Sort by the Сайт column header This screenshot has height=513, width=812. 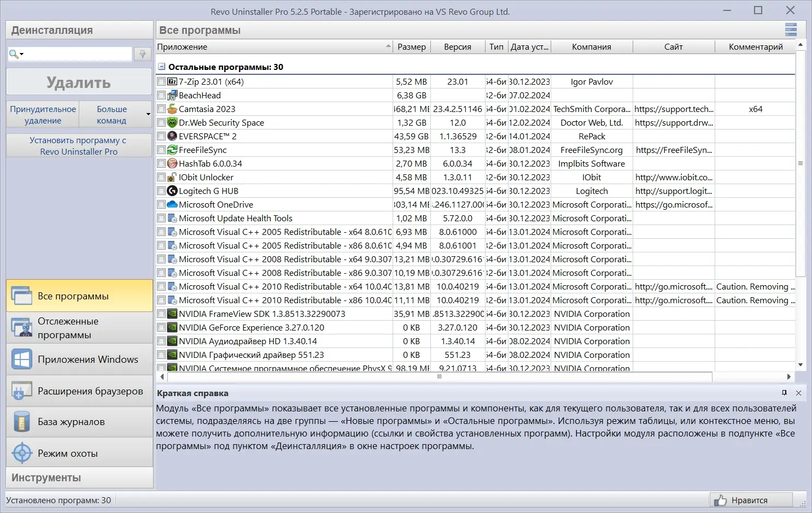pos(674,46)
